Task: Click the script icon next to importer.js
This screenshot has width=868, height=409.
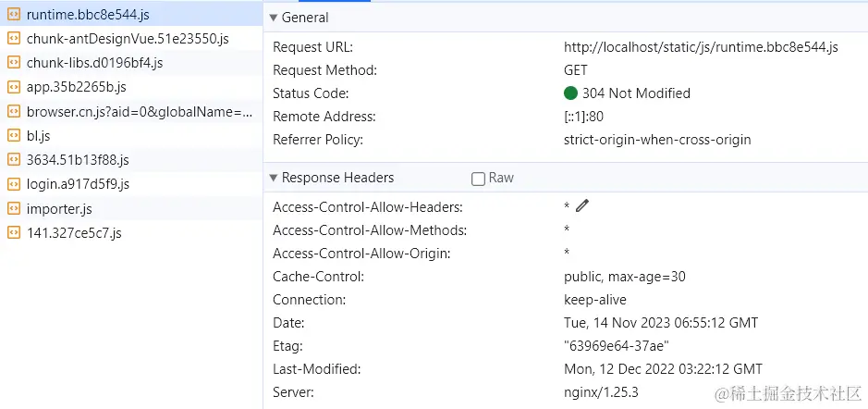Action: pyautogui.click(x=13, y=209)
